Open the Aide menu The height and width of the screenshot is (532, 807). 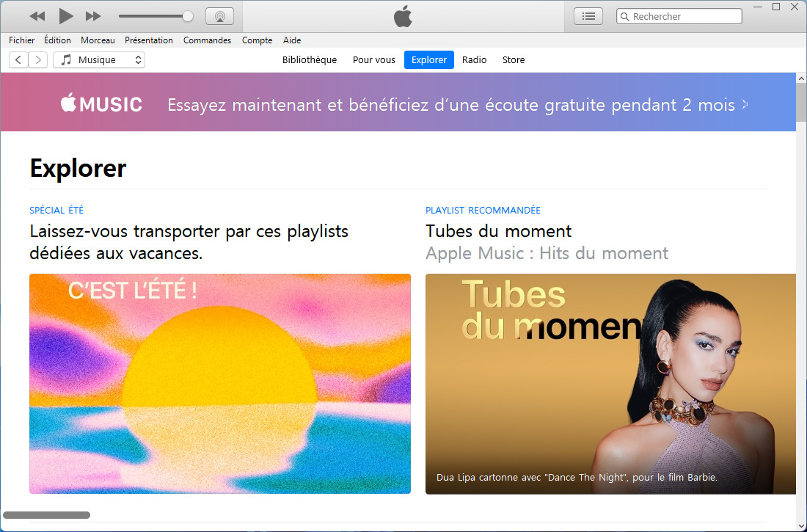tap(292, 40)
